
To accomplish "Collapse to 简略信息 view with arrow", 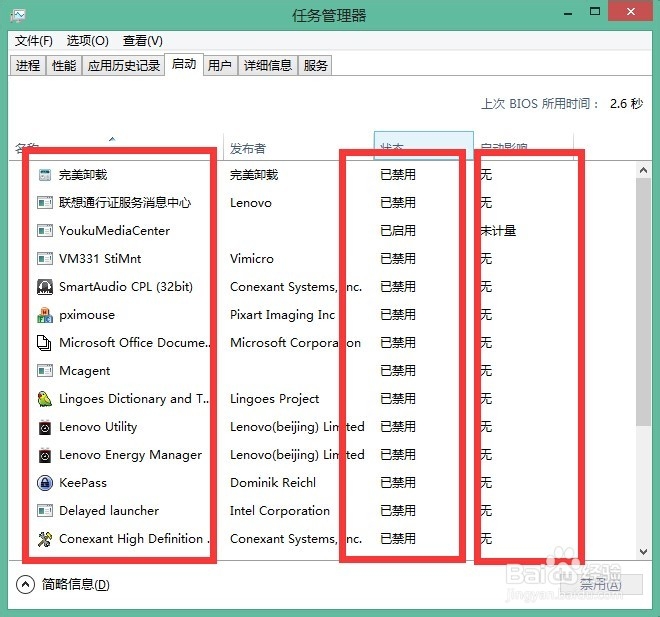I will click(25, 585).
